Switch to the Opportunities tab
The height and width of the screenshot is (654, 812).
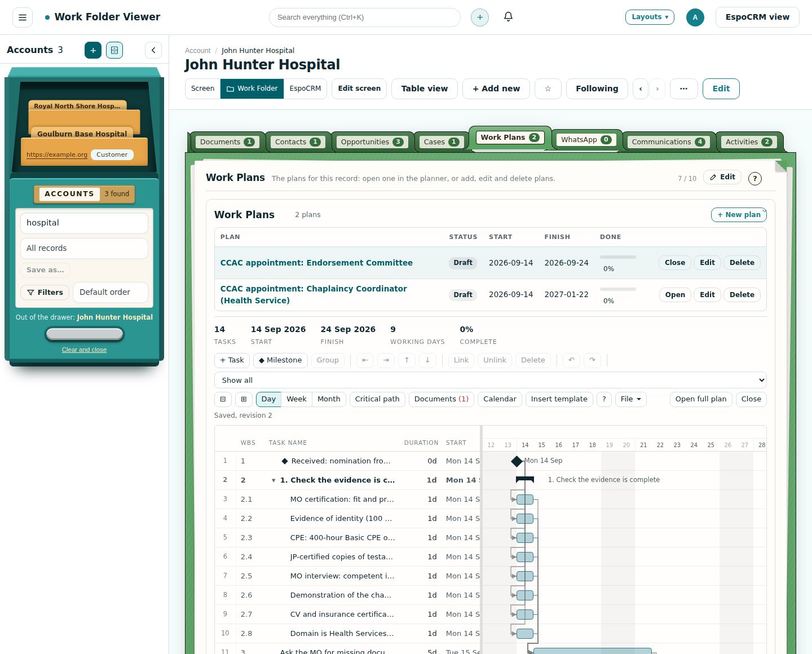coord(372,142)
